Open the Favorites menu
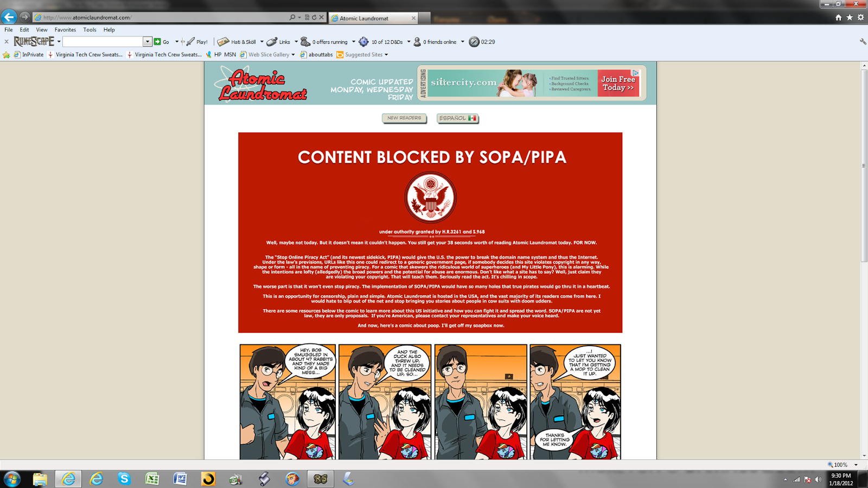This screenshot has width=868, height=488. point(65,30)
